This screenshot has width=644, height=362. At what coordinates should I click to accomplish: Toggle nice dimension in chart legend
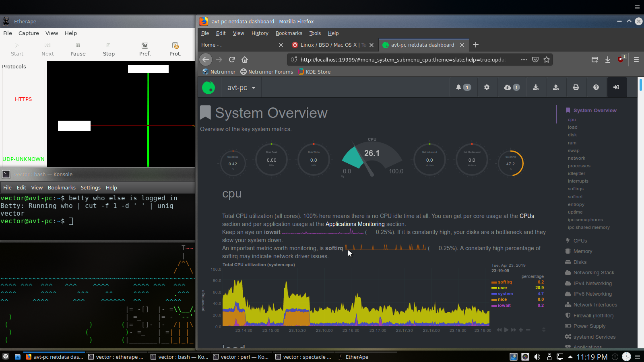point(502,299)
